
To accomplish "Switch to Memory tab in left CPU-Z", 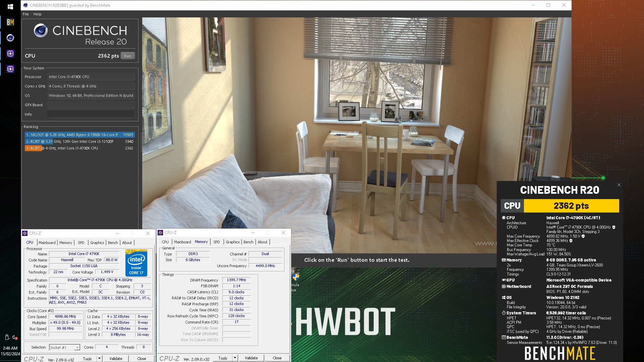I will (x=66, y=243).
